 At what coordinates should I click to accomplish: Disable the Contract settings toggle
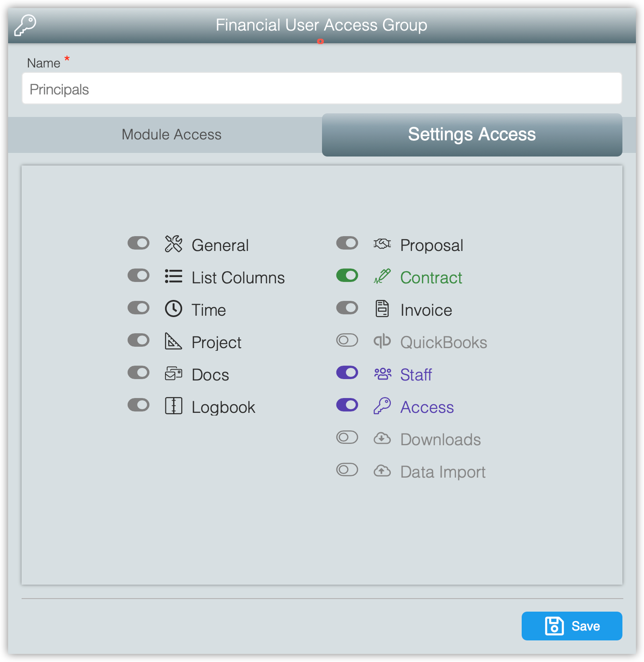[347, 275]
